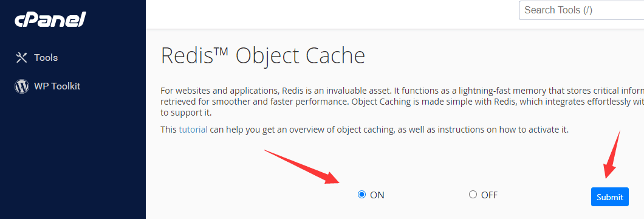
Task: Click the sentence about activating object caching
Action: coord(365,130)
